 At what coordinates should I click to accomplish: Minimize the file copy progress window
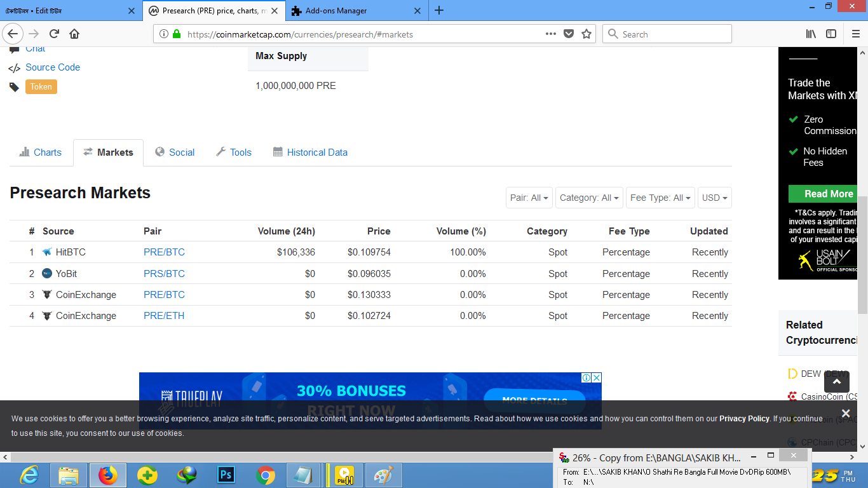click(x=753, y=456)
